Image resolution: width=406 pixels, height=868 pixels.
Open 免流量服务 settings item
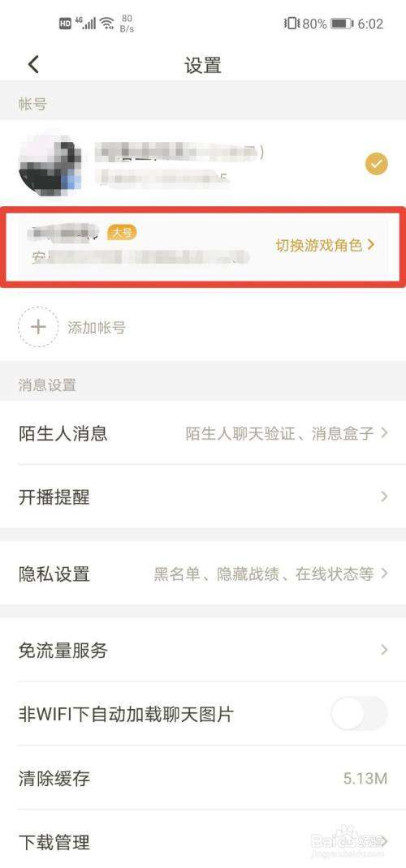(203, 650)
